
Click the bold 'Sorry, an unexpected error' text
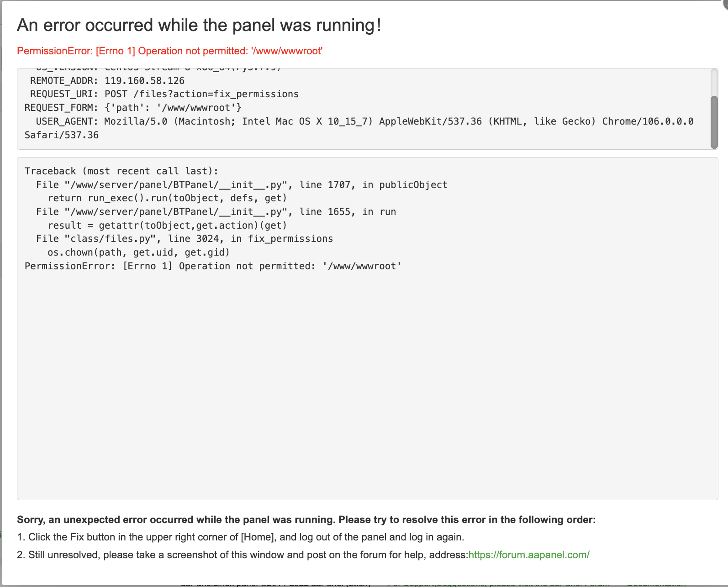coord(306,520)
